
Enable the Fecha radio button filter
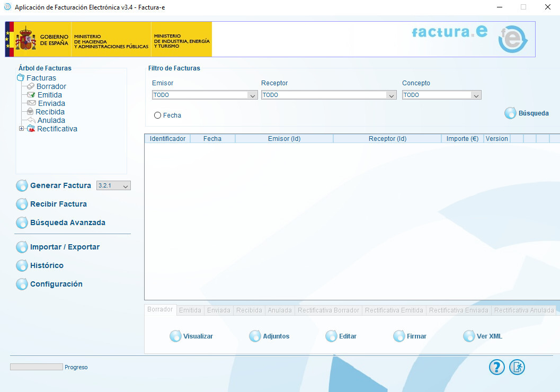tap(157, 115)
